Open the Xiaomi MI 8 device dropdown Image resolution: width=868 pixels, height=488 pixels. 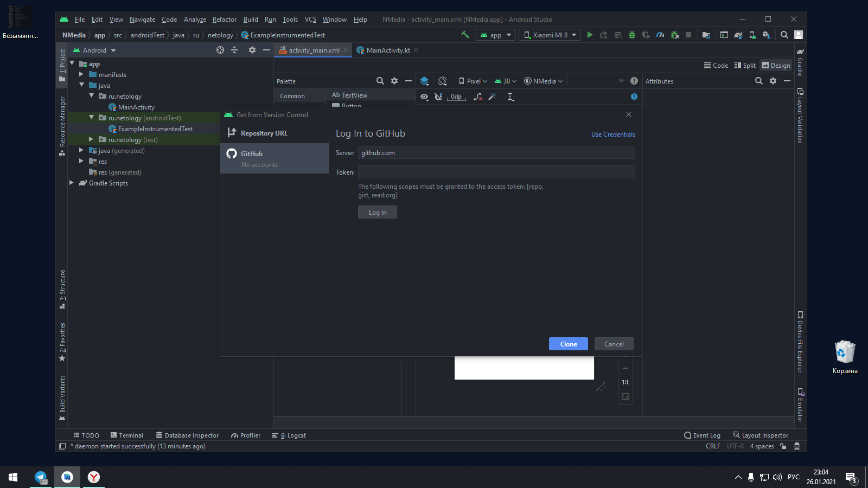[550, 35]
